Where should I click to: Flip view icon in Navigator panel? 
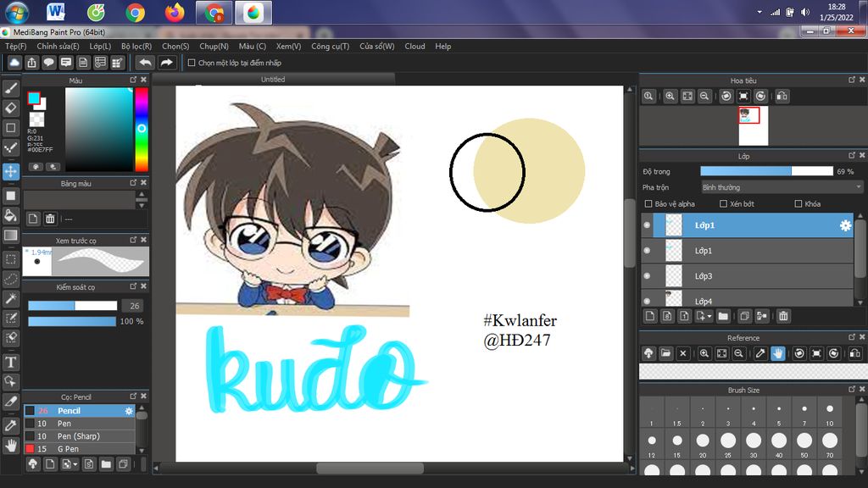coord(782,97)
